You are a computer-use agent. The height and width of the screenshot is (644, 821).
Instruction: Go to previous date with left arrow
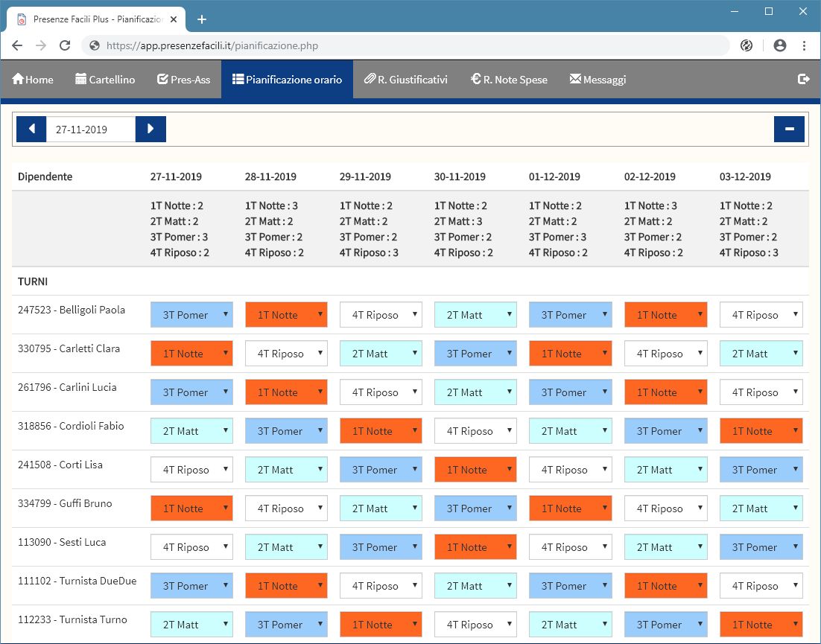[x=31, y=129]
